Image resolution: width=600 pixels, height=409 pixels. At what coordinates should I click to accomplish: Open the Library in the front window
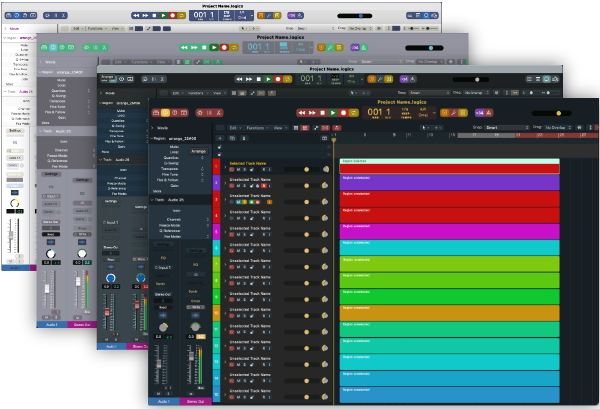(156, 113)
